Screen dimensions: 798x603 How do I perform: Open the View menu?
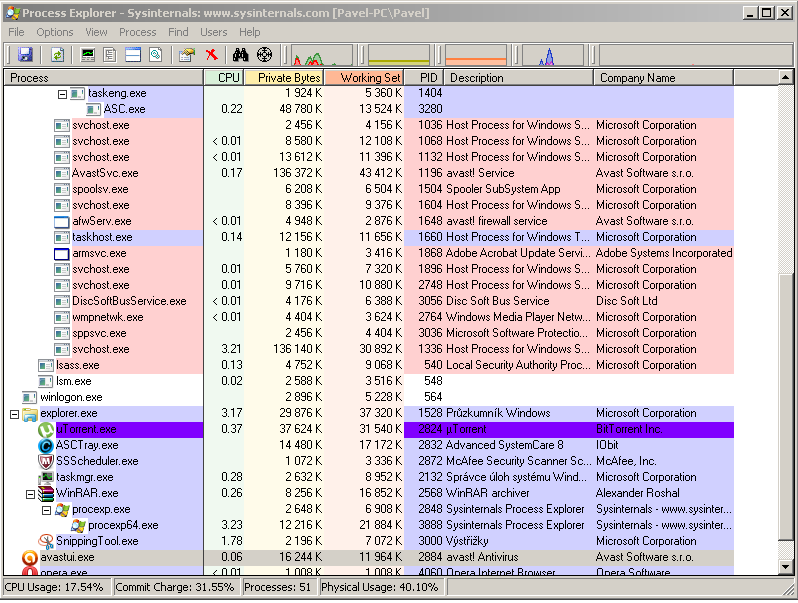tap(96, 32)
